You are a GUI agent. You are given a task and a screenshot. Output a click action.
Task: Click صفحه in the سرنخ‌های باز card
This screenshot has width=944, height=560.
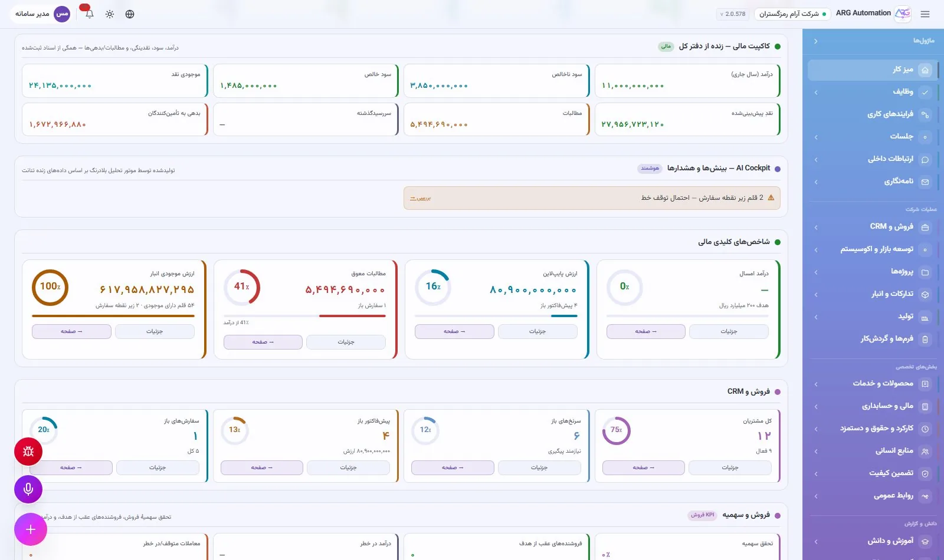pyautogui.click(x=453, y=467)
